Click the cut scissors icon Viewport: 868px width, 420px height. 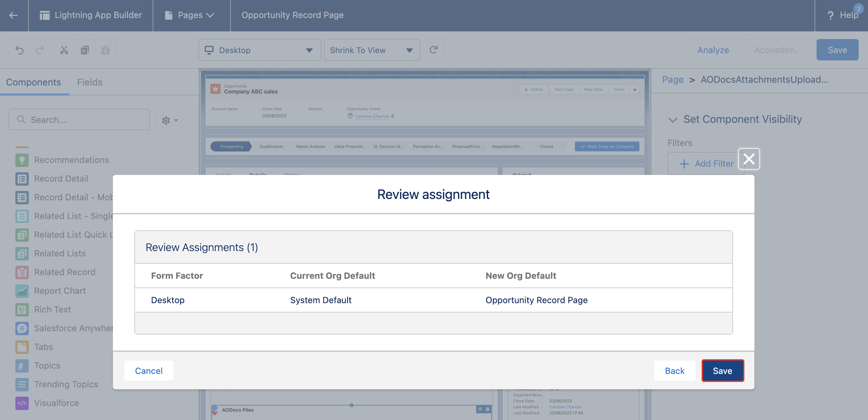point(64,50)
